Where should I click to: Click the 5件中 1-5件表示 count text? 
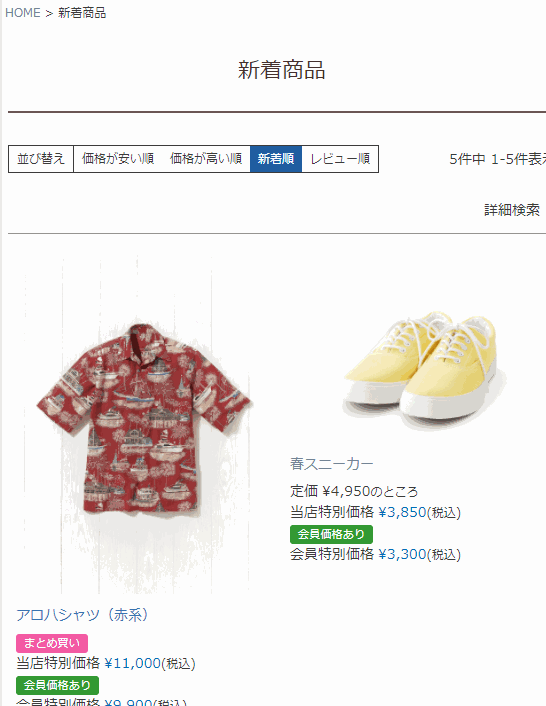click(x=497, y=159)
